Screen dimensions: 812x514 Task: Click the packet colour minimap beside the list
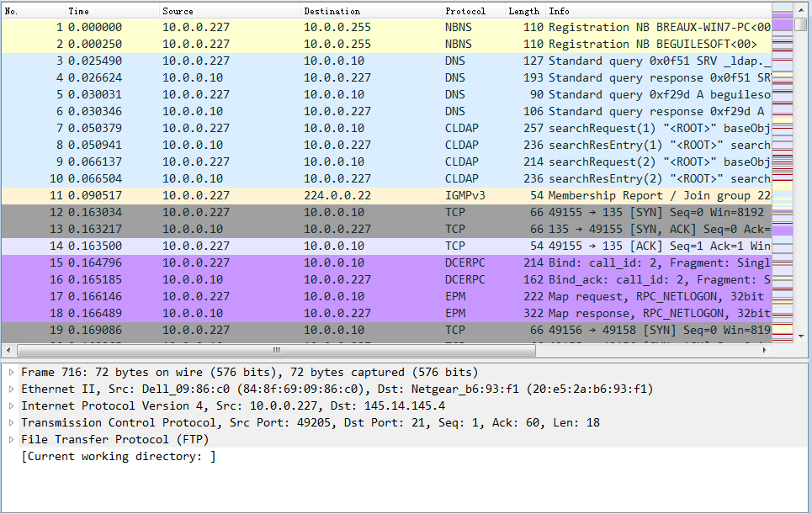tap(783, 172)
